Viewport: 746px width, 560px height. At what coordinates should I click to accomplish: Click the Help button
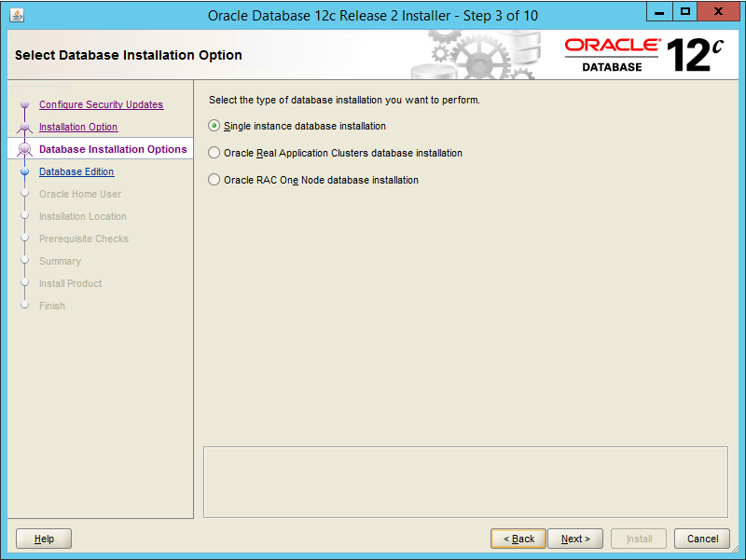pyautogui.click(x=44, y=539)
